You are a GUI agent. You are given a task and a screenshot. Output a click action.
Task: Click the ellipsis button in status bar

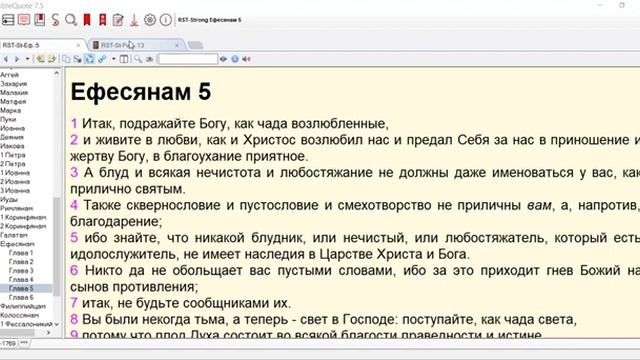pos(24,343)
